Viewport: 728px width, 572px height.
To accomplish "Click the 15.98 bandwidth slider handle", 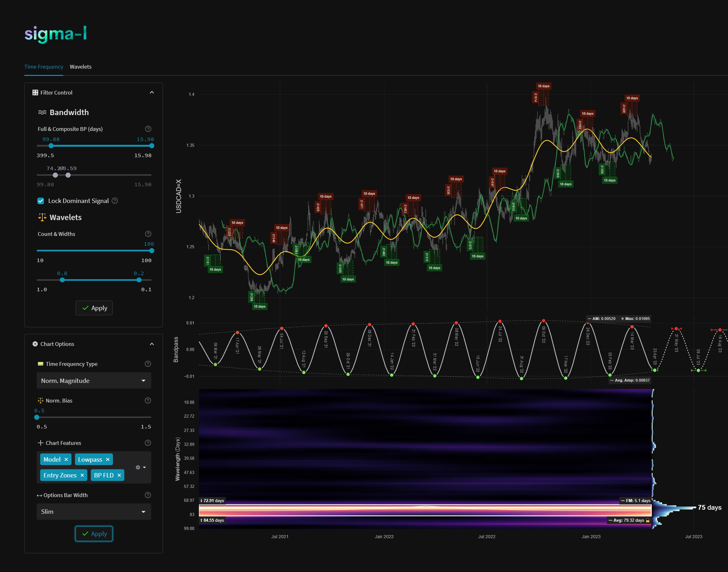I will [152, 146].
